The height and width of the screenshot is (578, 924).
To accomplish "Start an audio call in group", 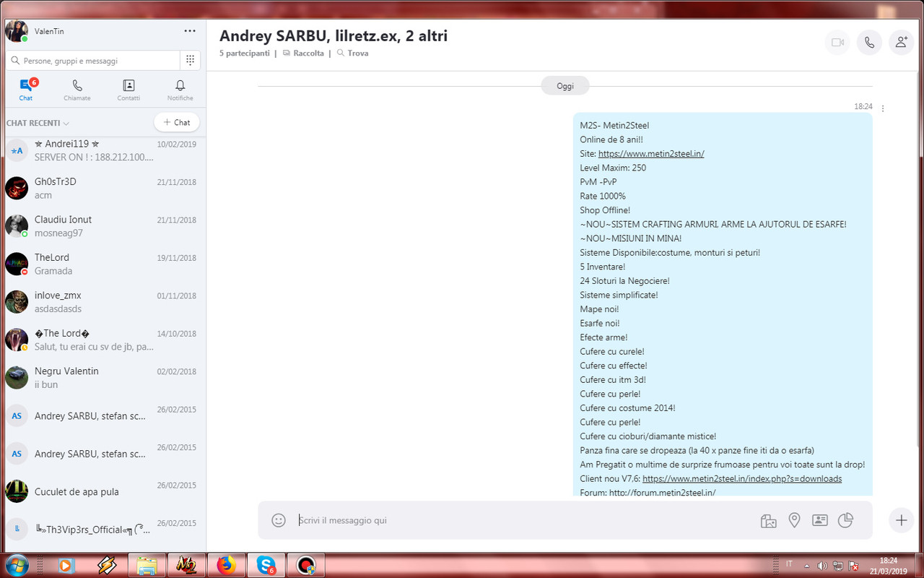I will pyautogui.click(x=869, y=43).
